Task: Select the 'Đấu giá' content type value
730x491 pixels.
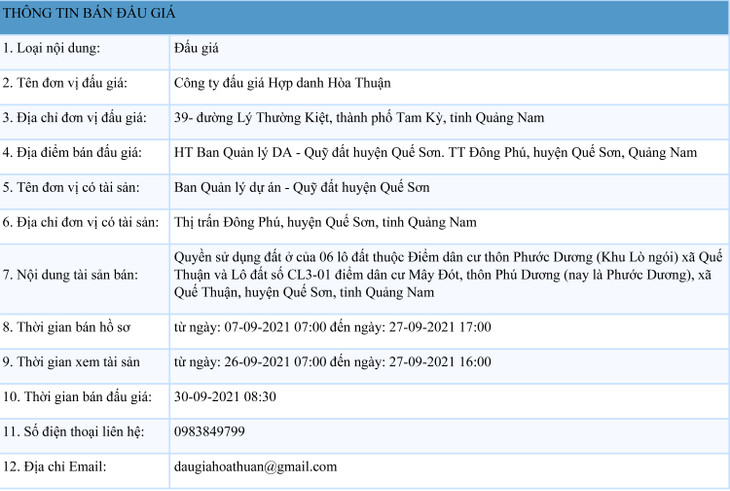Action: (196, 48)
